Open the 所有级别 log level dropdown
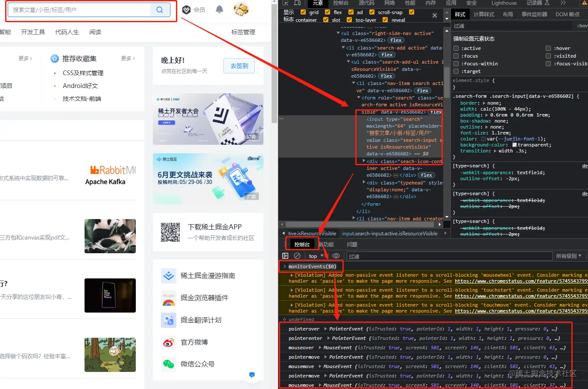Screen dimensions: 588x389 pyautogui.click(x=568, y=255)
